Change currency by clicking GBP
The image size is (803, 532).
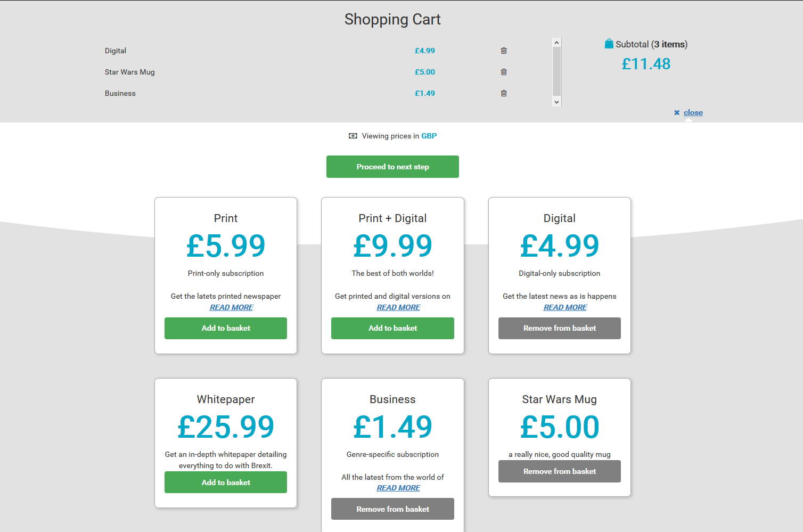click(429, 136)
